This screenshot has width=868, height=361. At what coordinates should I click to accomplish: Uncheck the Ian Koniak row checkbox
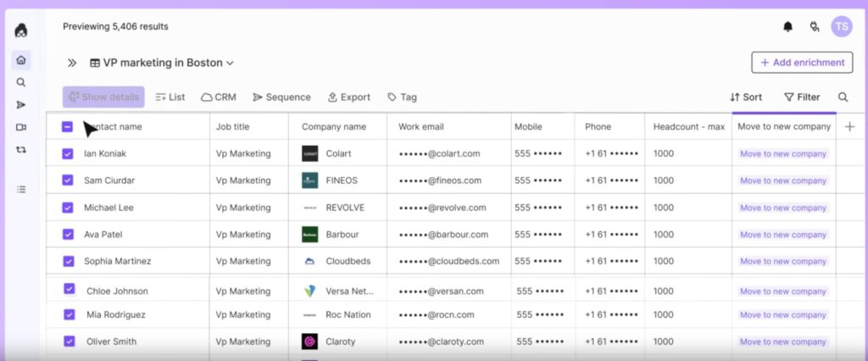68,154
